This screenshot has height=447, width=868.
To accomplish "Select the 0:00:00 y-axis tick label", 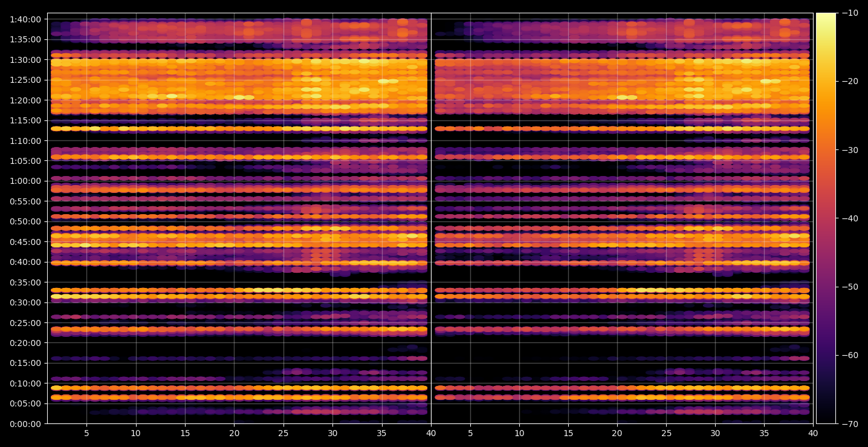I will [x=25, y=424].
